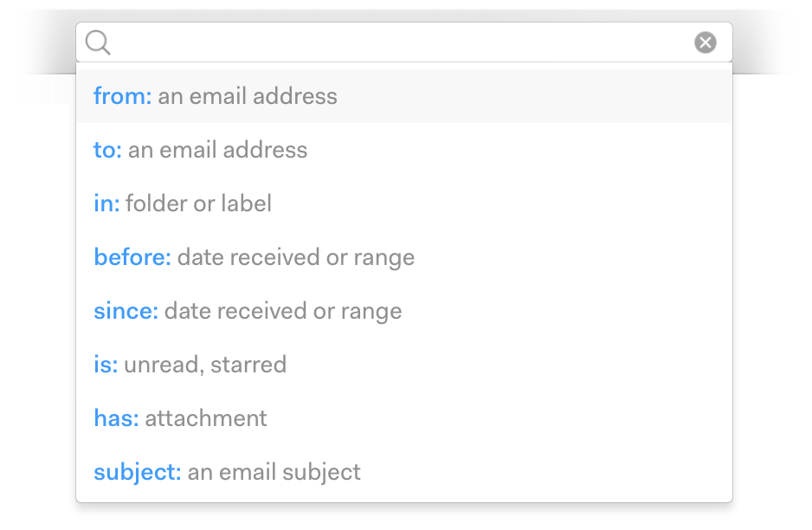Click the "unread, starred" hint text

point(204,365)
